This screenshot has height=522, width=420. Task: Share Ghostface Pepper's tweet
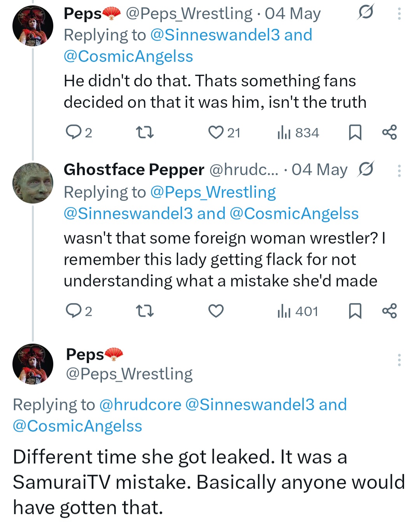(x=389, y=311)
